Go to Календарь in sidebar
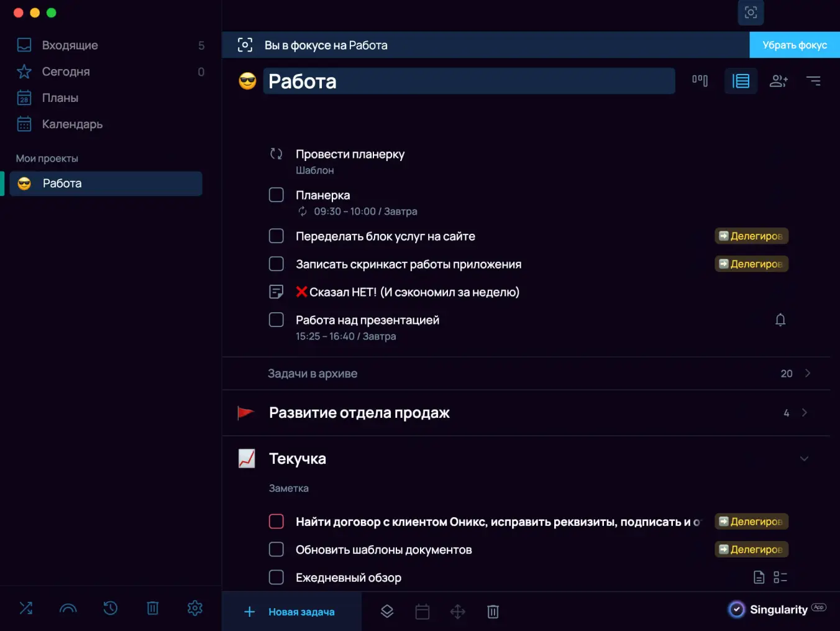Image resolution: width=840 pixels, height=631 pixels. coord(72,124)
